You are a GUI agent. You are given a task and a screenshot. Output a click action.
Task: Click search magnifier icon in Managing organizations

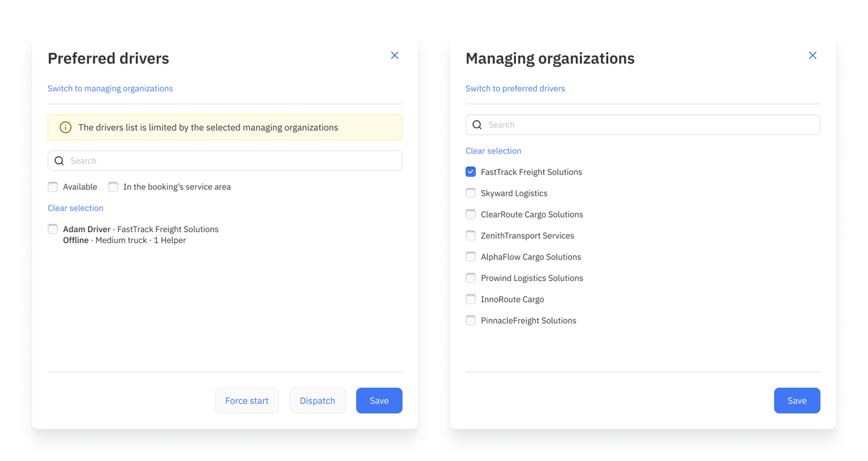tap(477, 125)
